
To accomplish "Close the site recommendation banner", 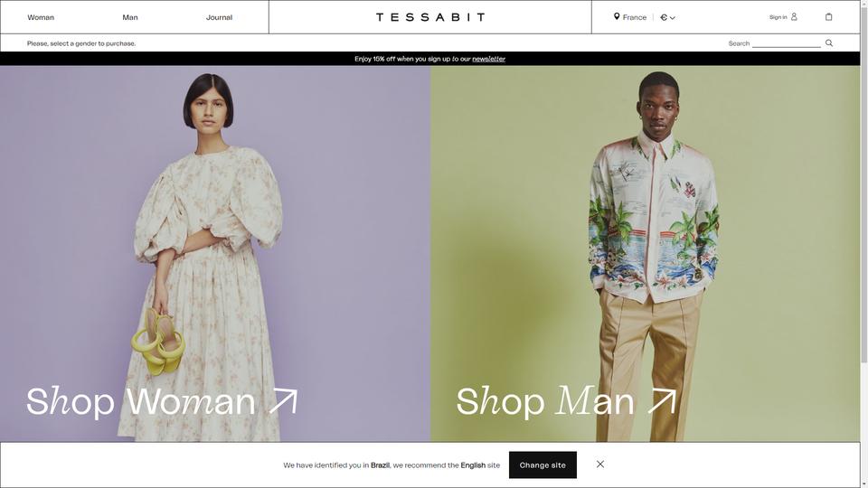I will [x=600, y=465].
